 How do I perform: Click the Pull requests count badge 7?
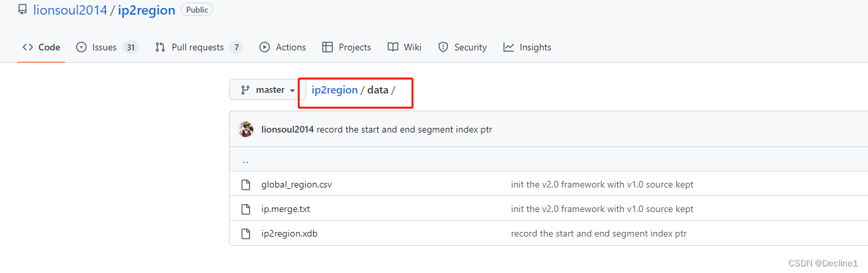(x=236, y=47)
